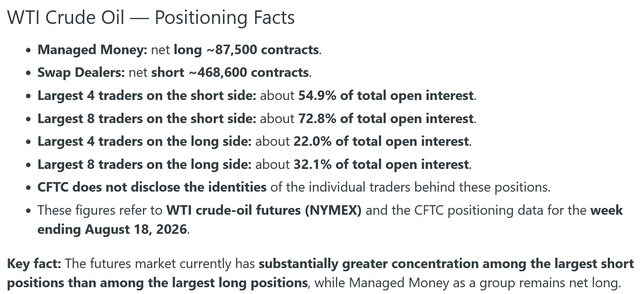Click the 'short ~468,600 contracts' text
This screenshot has width=644, height=294.
(230, 73)
